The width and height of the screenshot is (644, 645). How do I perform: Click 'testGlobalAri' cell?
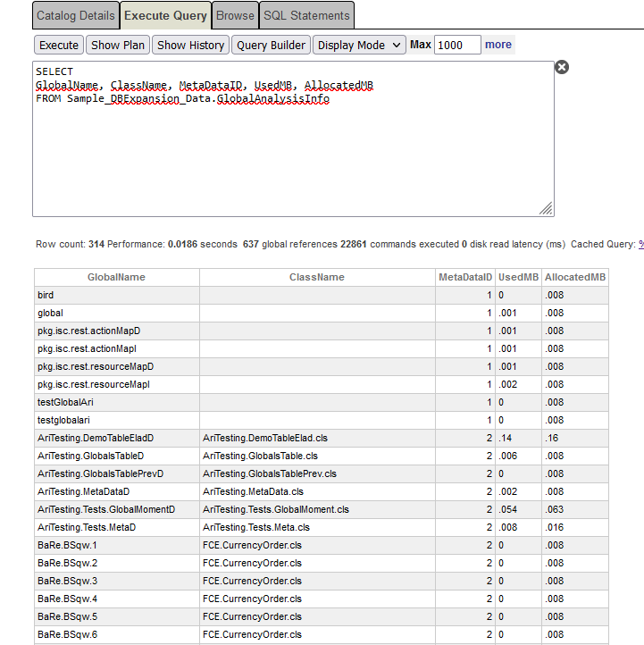(116, 402)
